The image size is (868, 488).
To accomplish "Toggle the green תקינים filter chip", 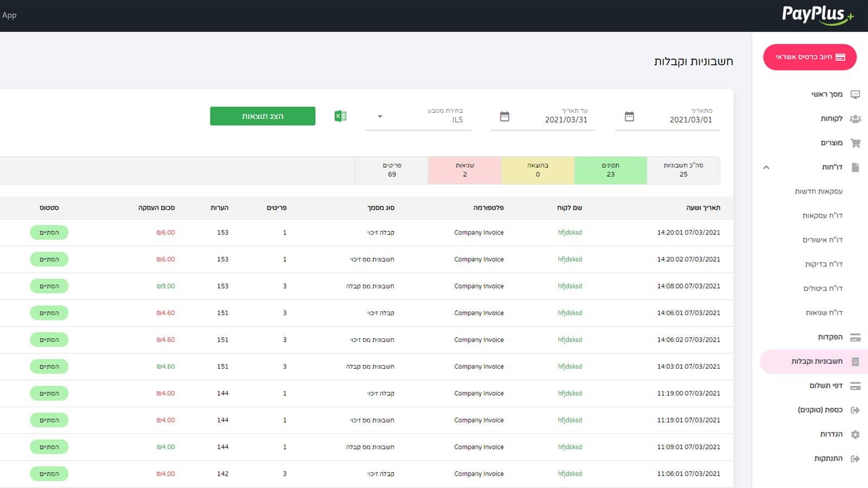I will (x=611, y=170).
